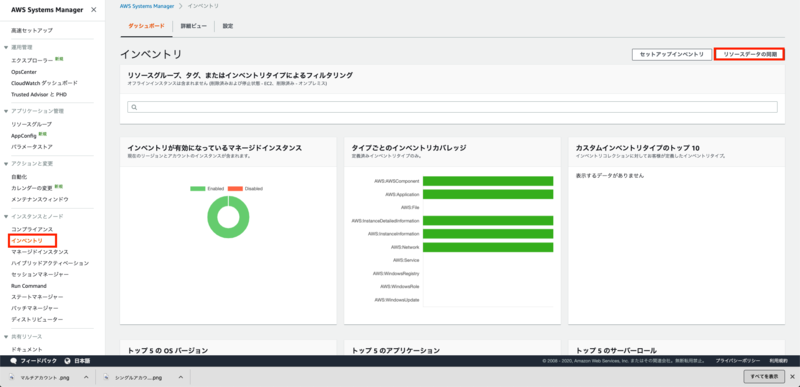Click the セットアップインベントリ button
Image resolution: width=800 pixels, height=387 pixels.
[671, 55]
